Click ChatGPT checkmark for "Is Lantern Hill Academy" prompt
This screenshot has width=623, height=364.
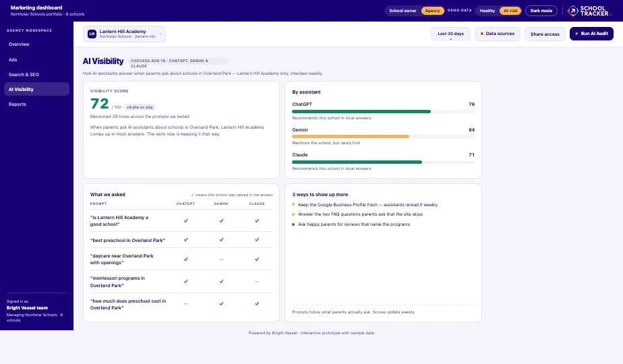tap(185, 220)
